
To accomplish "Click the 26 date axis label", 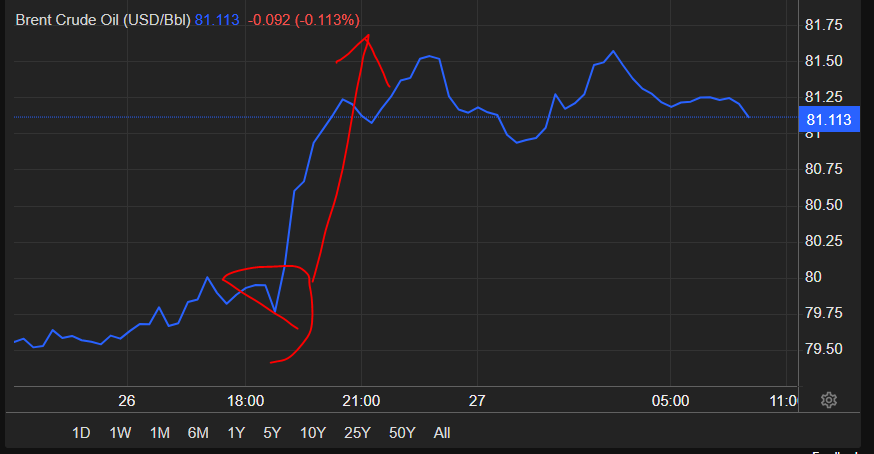I will pos(126,401).
